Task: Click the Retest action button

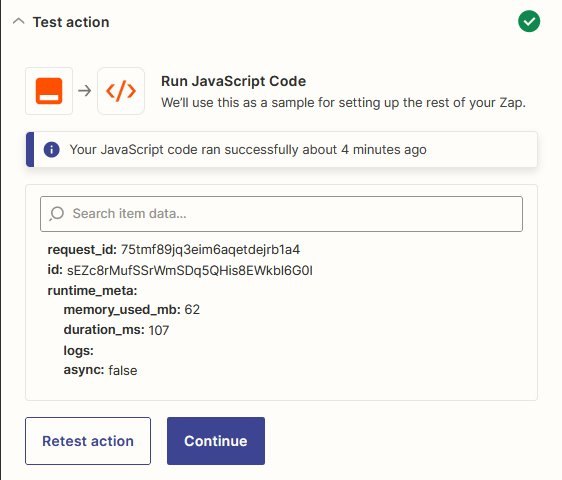Action: [88, 441]
